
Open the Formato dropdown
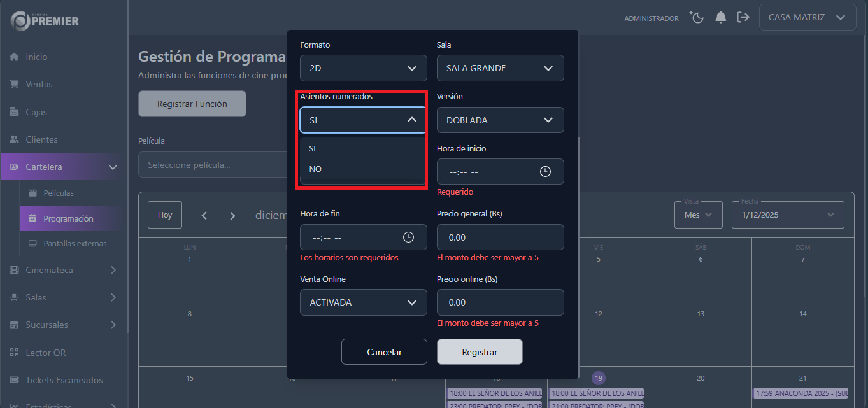click(363, 68)
